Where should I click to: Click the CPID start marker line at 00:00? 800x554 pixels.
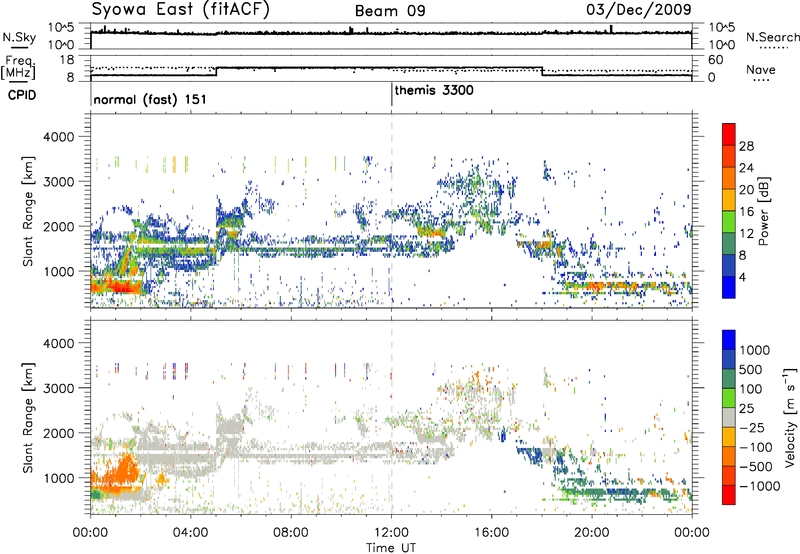[91, 94]
